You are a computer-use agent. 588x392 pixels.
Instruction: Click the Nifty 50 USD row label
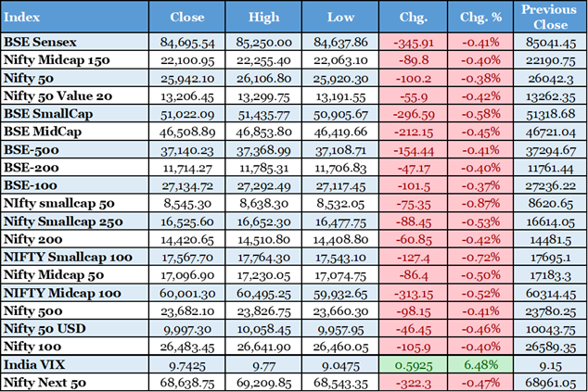[x=45, y=330]
